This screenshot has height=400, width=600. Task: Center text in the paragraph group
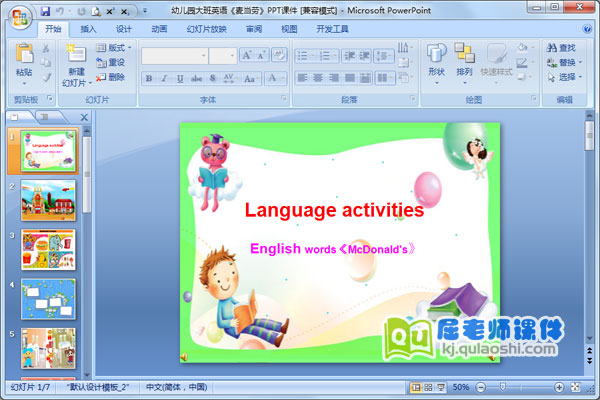pos(318,78)
